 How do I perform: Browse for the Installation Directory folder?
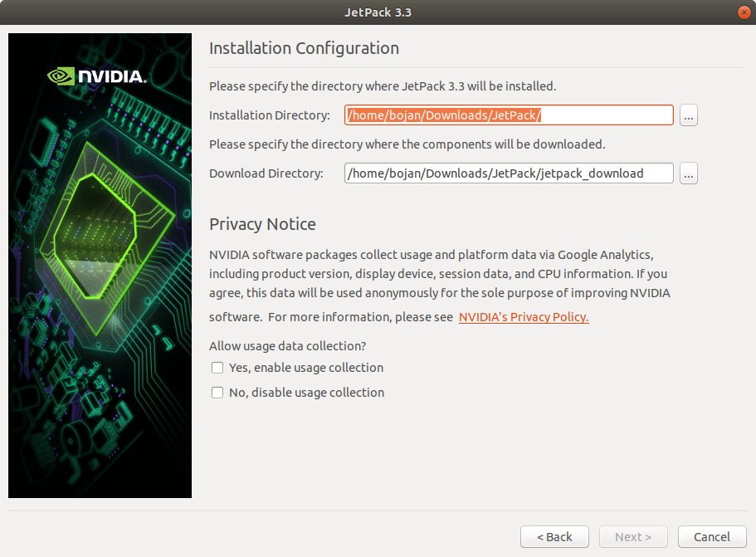tap(689, 115)
